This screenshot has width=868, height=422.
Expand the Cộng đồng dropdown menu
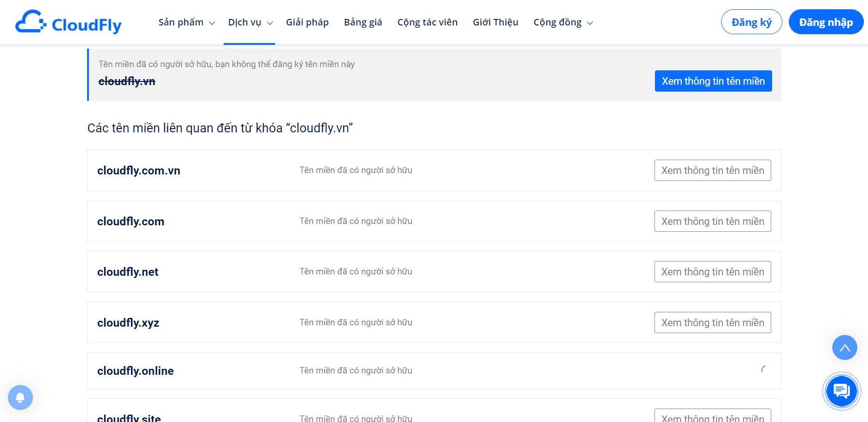pyautogui.click(x=563, y=22)
